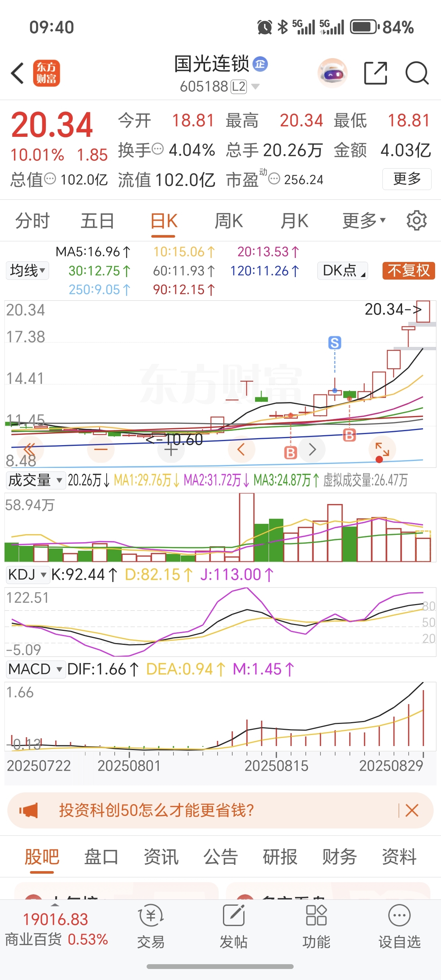The height and width of the screenshot is (980, 441).
Task: Tap the info icon beside 市盈
Action: tap(274, 178)
